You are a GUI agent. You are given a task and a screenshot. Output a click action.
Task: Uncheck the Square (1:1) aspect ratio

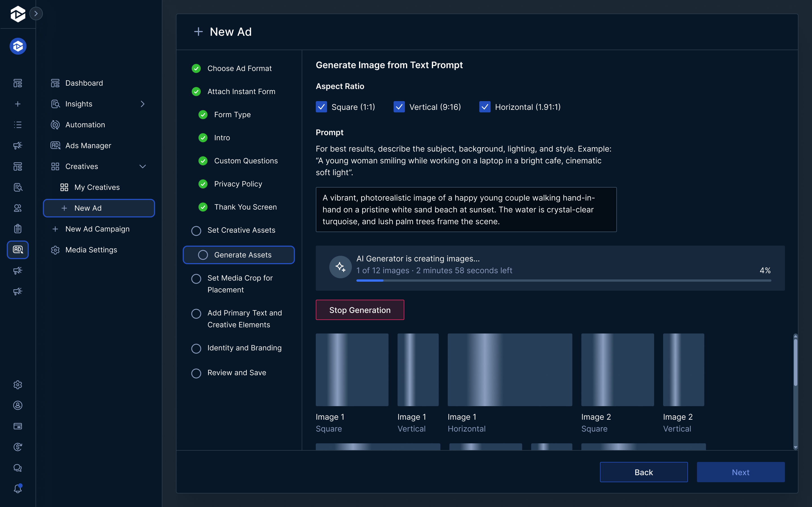pos(321,107)
